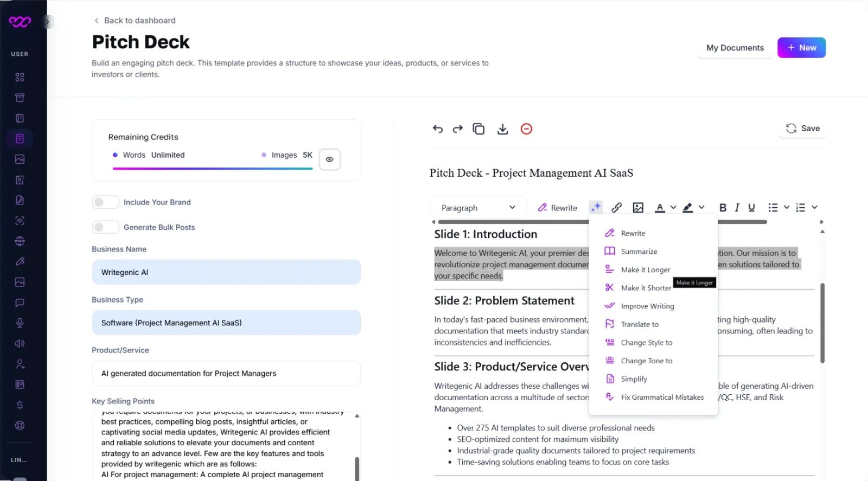Expand the text color dropdown arrow

click(x=673, y=207)
